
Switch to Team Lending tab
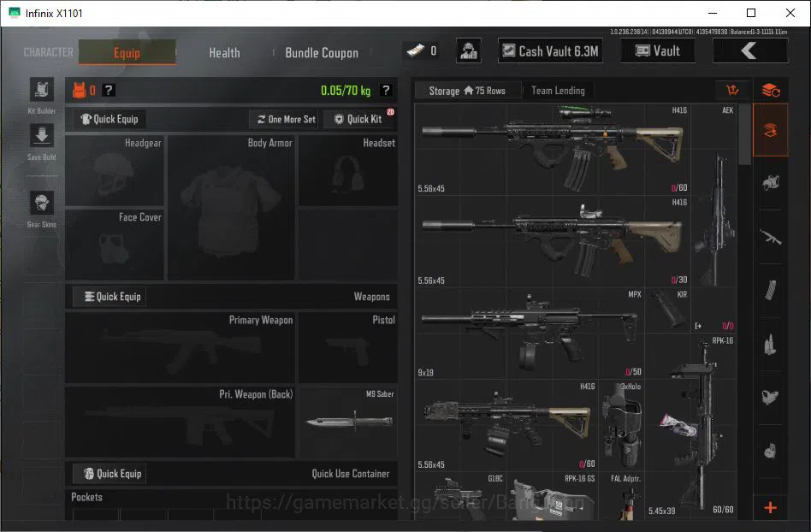(558, 91)
